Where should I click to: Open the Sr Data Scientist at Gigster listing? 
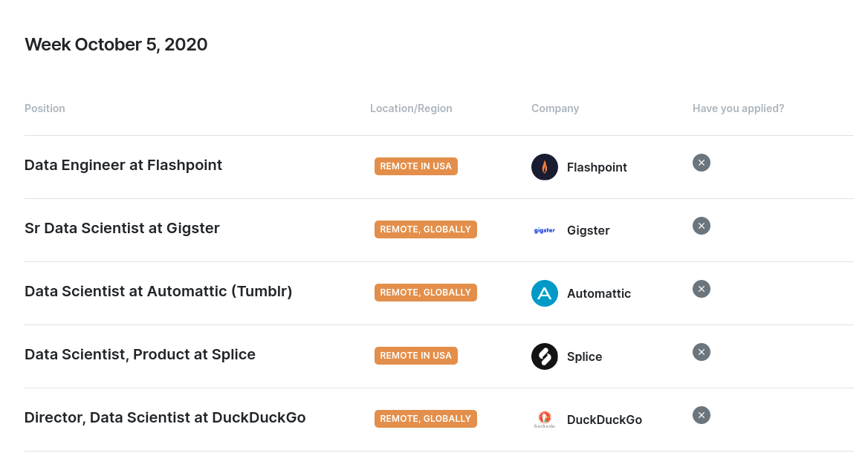122,228
